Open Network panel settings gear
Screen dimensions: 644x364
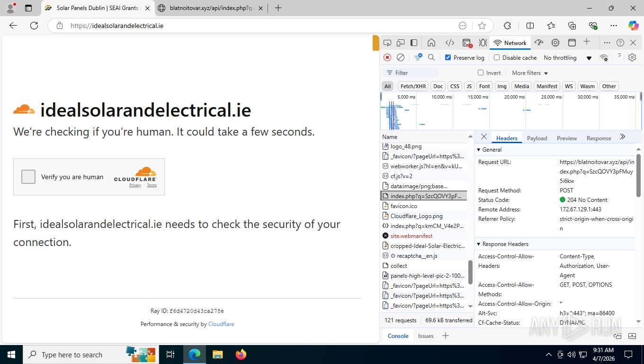632,57
